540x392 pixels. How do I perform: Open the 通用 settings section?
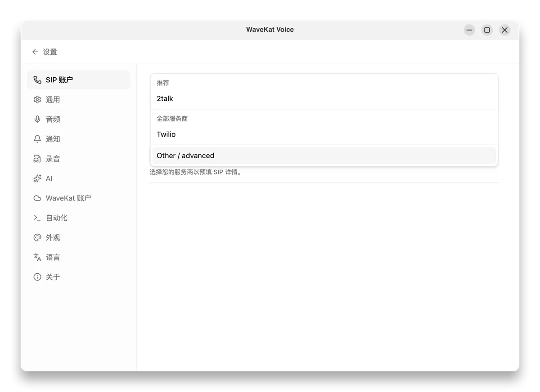coord(79,100)
